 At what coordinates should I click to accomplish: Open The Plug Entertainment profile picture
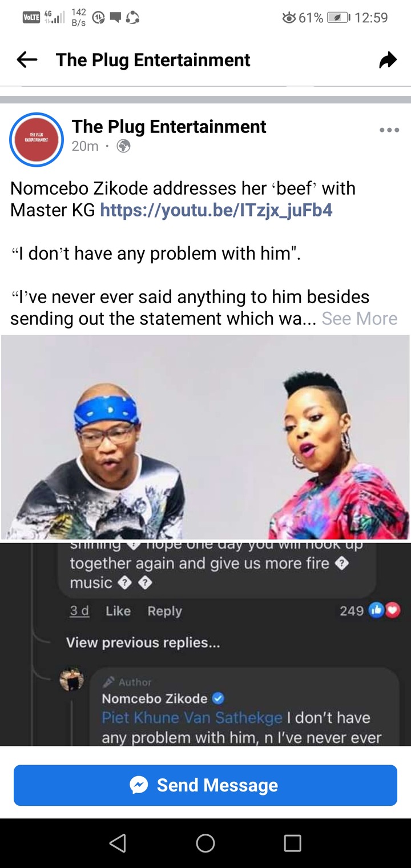click(37, 139)
